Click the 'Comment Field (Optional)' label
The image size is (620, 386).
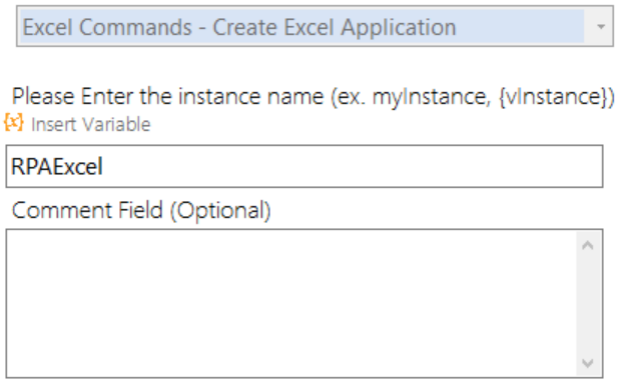pos(141,210)
